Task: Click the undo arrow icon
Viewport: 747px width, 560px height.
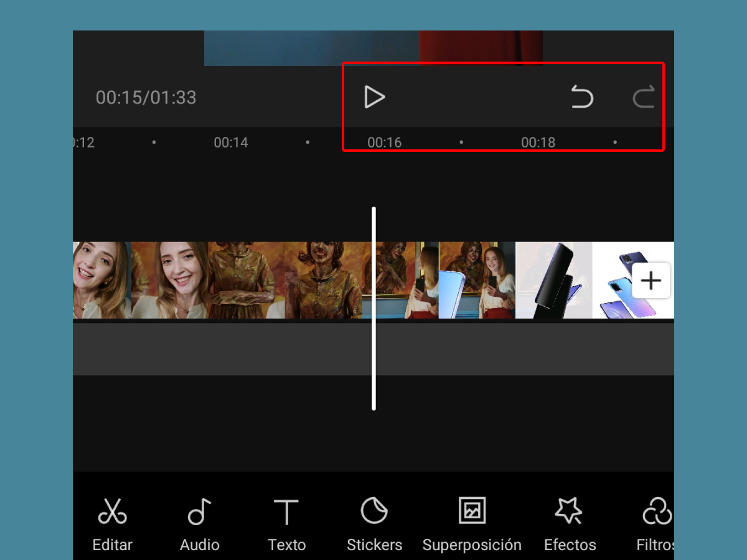Action: pyautogui.click(x=583, y=97)
